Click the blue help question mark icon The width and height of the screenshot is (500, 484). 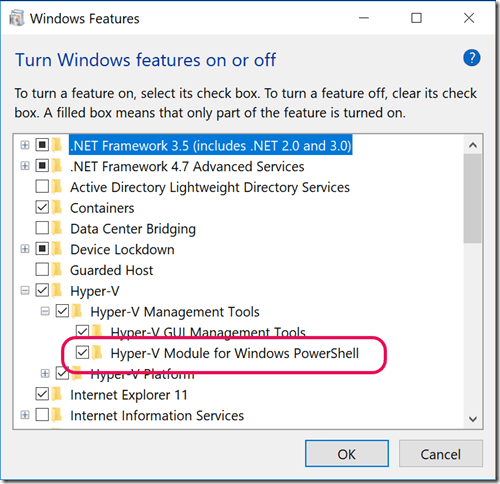[471, 58]
